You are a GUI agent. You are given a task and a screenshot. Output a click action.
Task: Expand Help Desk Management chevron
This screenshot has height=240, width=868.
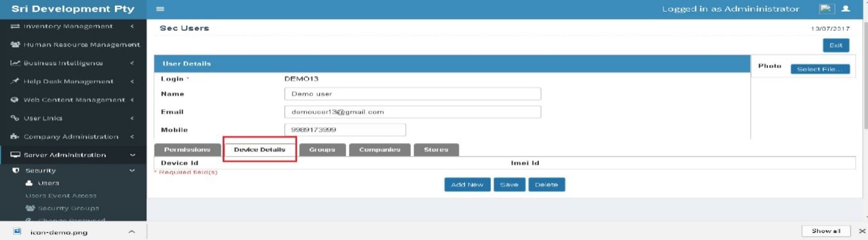click(x=132, y=81)
